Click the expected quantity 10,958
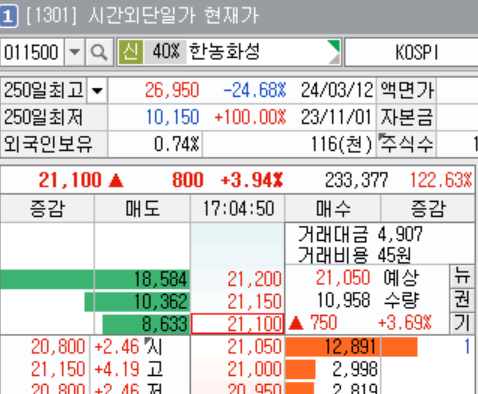 pyautogui.click(x=343, y=300)
